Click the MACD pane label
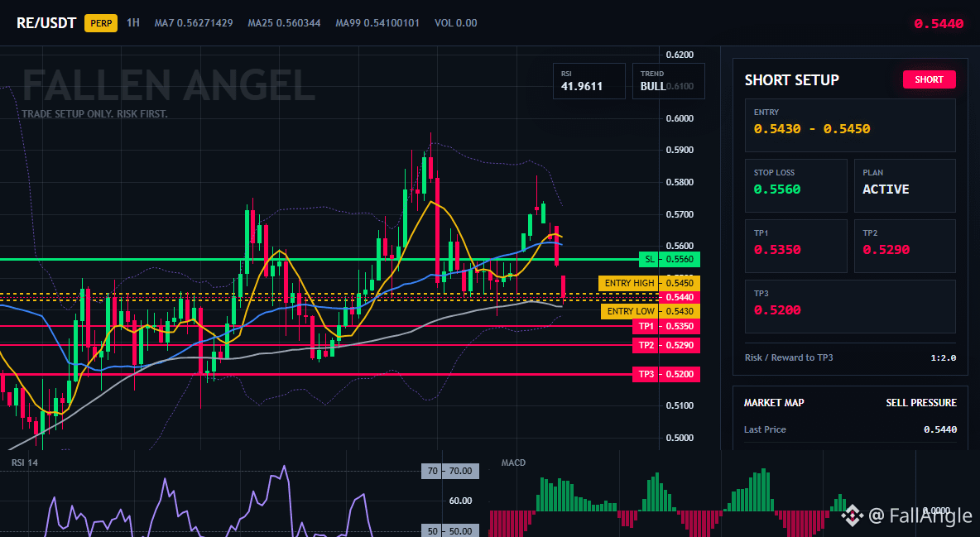Screen dimensions: 980x537 coord(513,463)
